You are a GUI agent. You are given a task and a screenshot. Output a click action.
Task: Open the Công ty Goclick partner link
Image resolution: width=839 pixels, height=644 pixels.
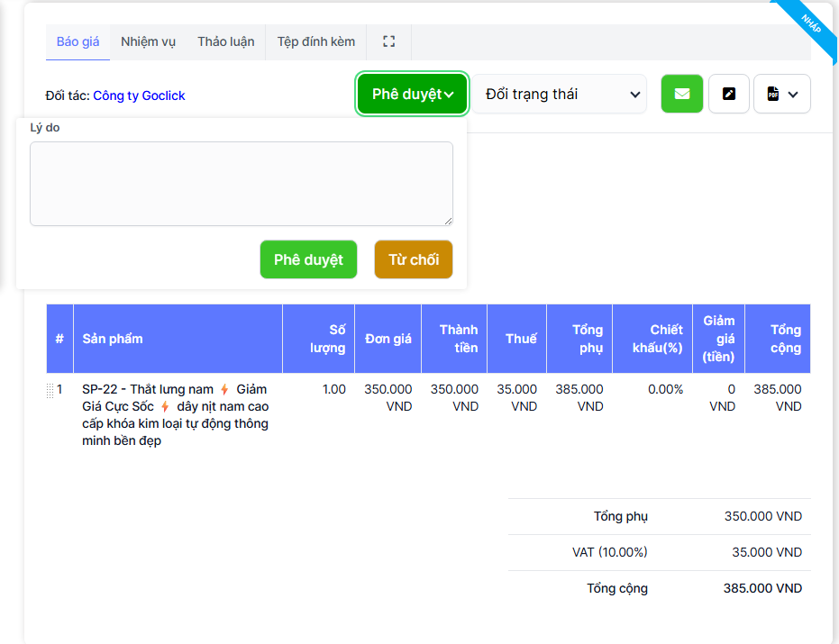pyautogui.click(x=139, y=95)
